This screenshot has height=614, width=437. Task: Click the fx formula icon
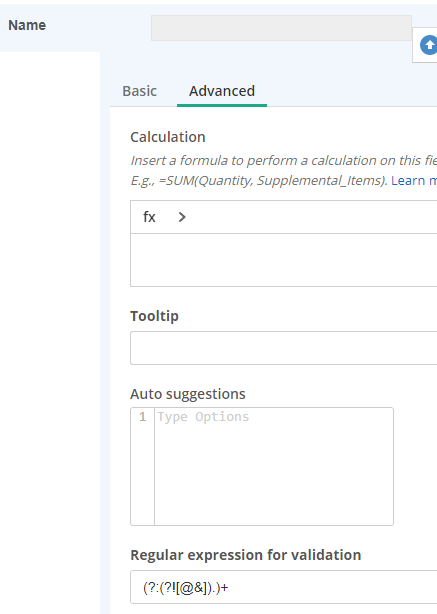point(149,217)
